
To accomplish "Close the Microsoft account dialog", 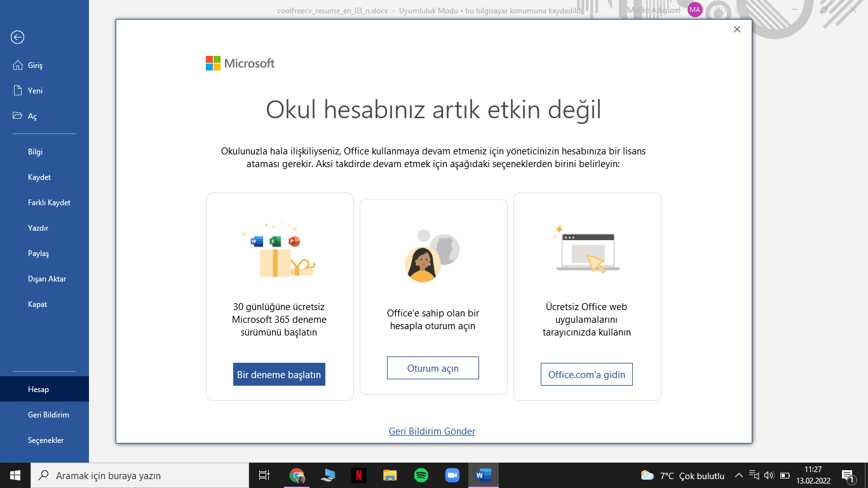I will [x=737, y=29].
